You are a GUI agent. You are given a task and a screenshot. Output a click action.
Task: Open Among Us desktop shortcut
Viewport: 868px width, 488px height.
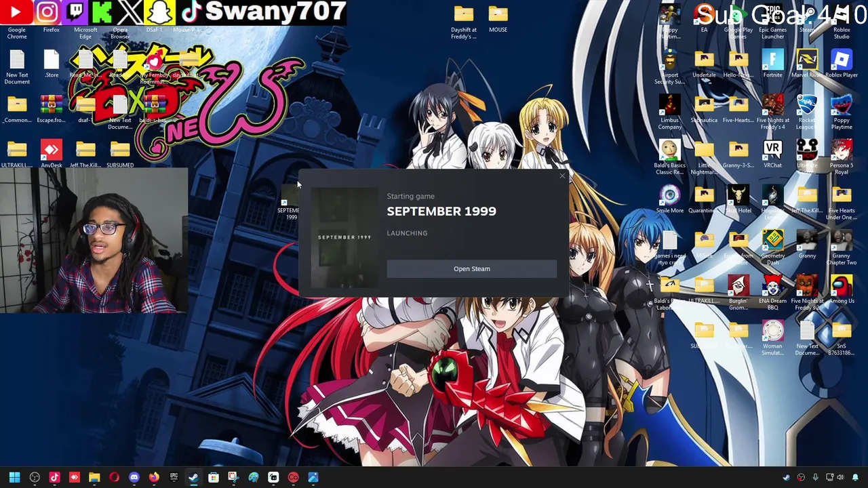(842, 290)
